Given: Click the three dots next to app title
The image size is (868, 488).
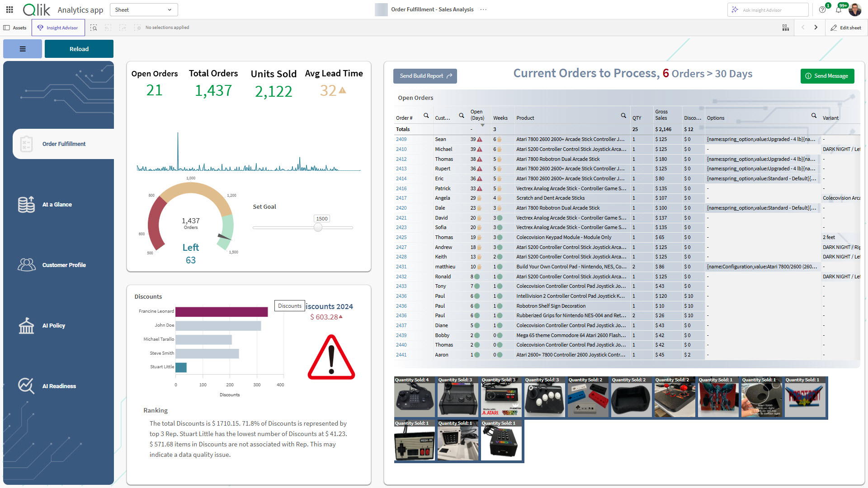Looking at the screenshot, I should tap(484, 9).
